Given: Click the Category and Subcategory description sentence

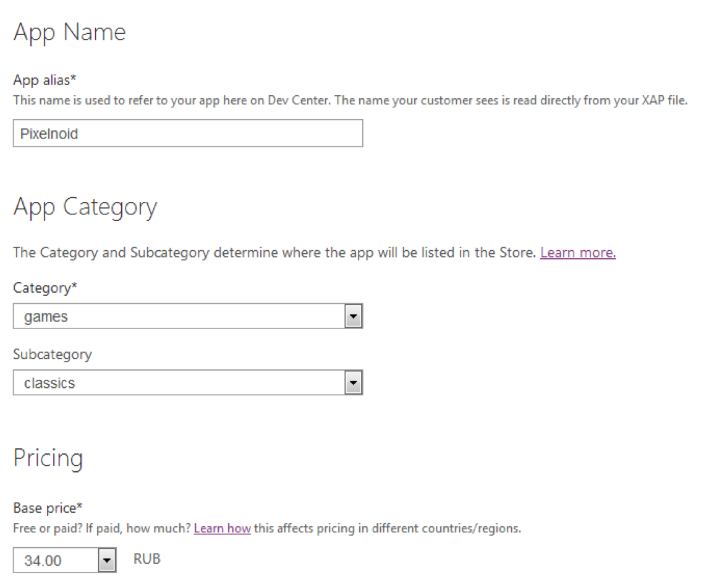Looking at the screenshot, I should [x=274, y=253].
